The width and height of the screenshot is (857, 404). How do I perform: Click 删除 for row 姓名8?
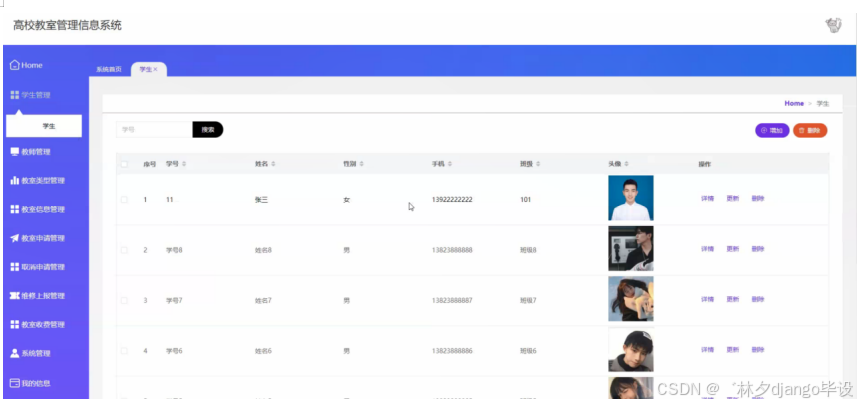[x=758, y=249]
